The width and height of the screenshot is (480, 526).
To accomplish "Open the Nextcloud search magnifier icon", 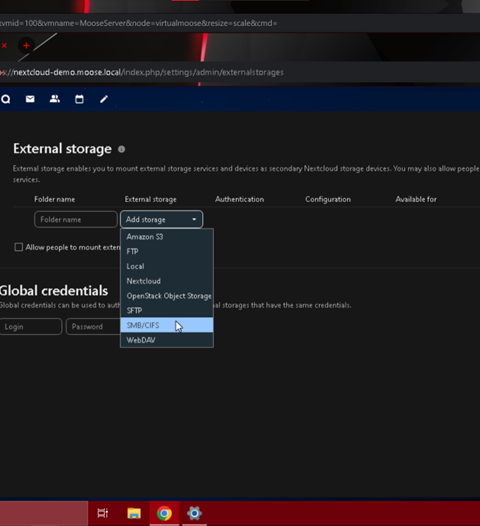I will tap(6, 99).
